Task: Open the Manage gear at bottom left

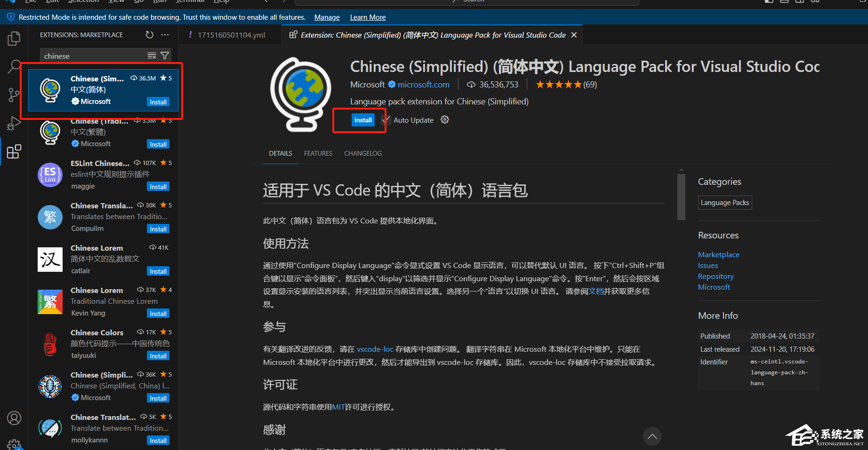Action: (14, 444)
